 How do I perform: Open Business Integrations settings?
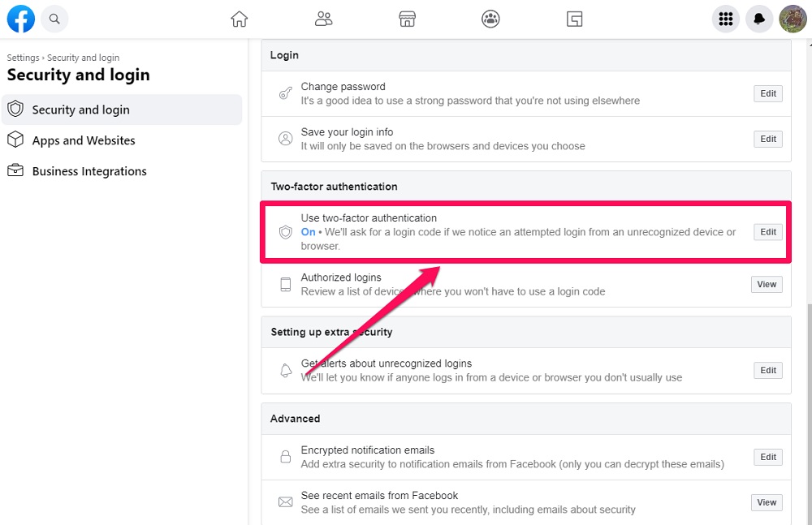click(89, 171)
